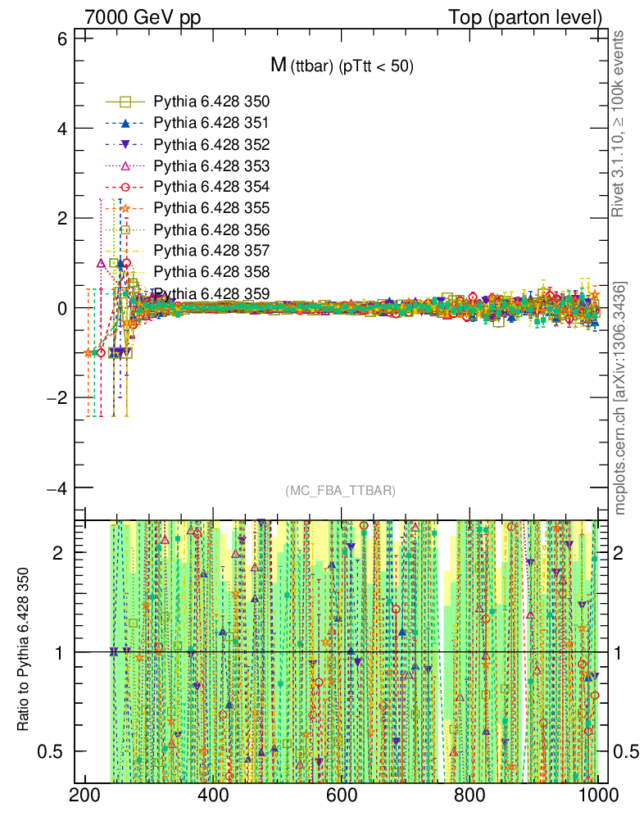
Task: Select the yellow dashed line for Pythia 357
Action: tap(125, 251)
